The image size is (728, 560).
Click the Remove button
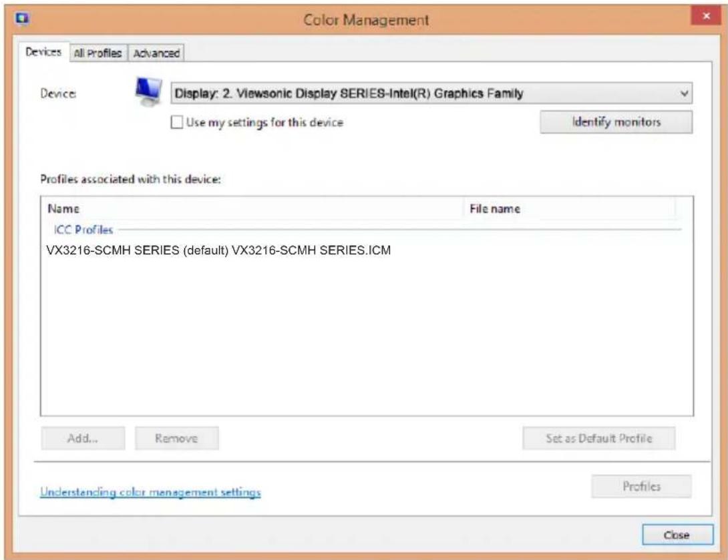pyautogui.click(x=176, y=439)
